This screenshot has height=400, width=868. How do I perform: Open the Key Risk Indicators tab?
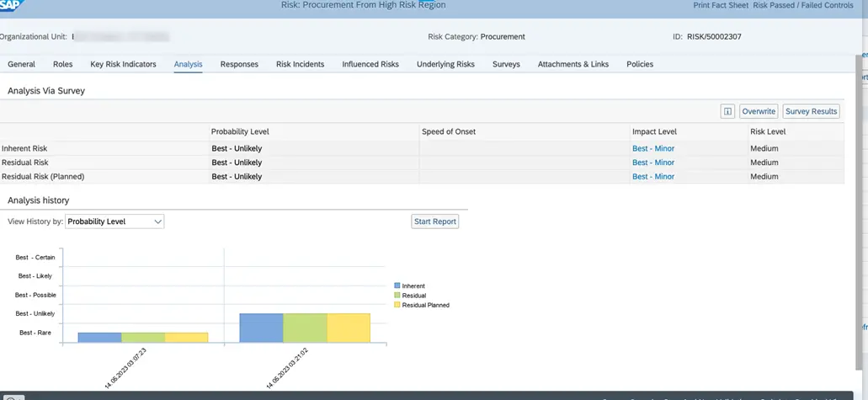click(123, 64)
